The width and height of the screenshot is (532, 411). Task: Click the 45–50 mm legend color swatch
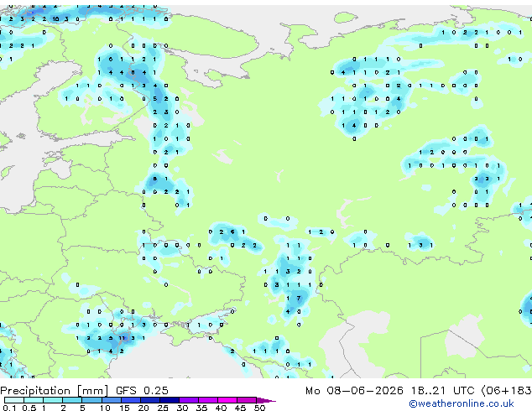(x=247, y=400)
